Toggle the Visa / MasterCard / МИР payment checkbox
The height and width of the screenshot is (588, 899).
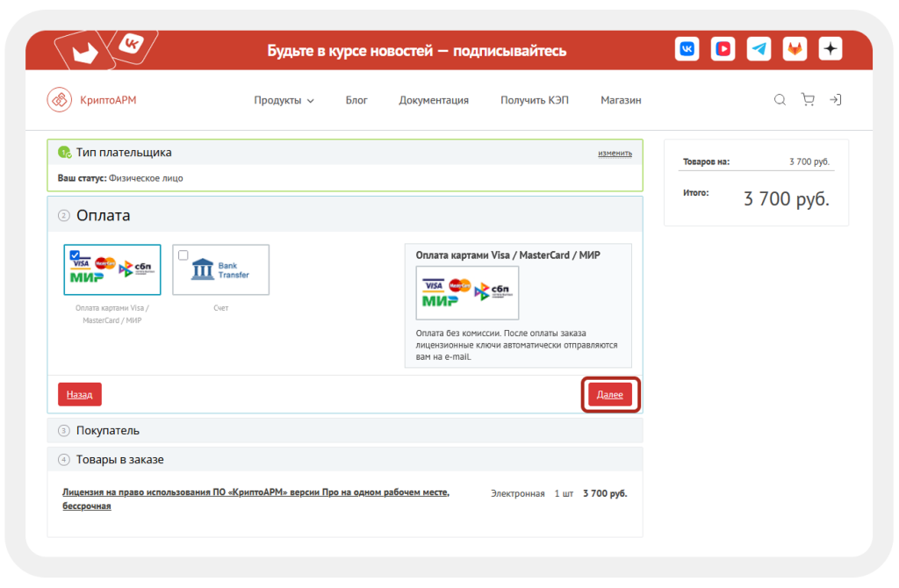[x=75, y=255]
